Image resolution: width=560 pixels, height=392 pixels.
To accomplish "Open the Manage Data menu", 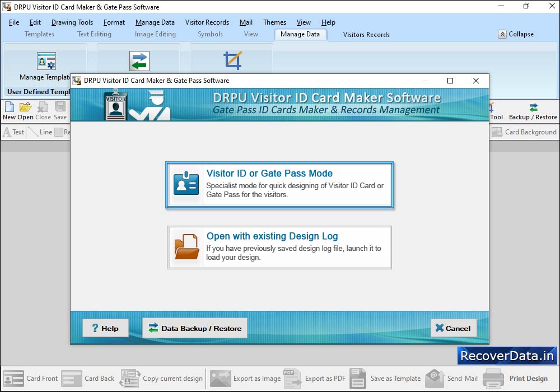I will [x=155, y=22].
